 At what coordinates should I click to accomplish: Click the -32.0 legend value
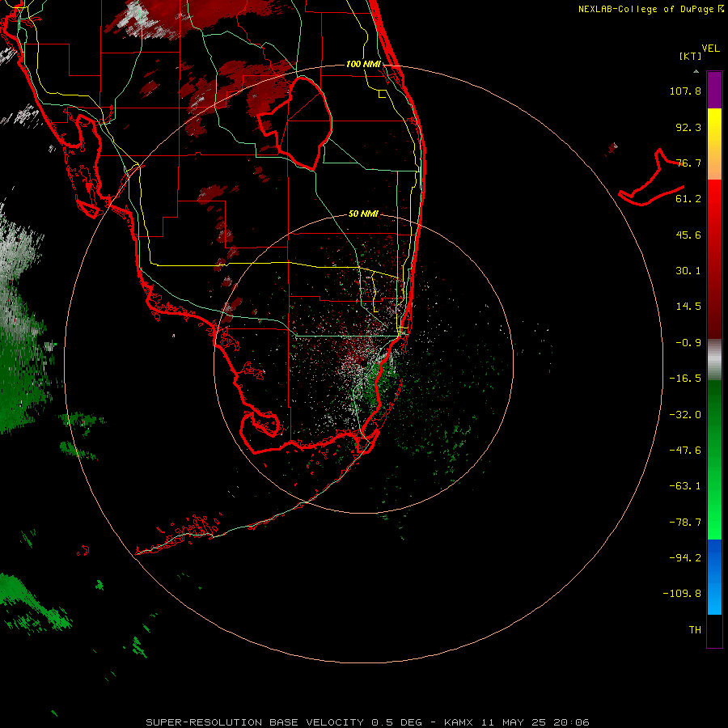click(685, 415)
